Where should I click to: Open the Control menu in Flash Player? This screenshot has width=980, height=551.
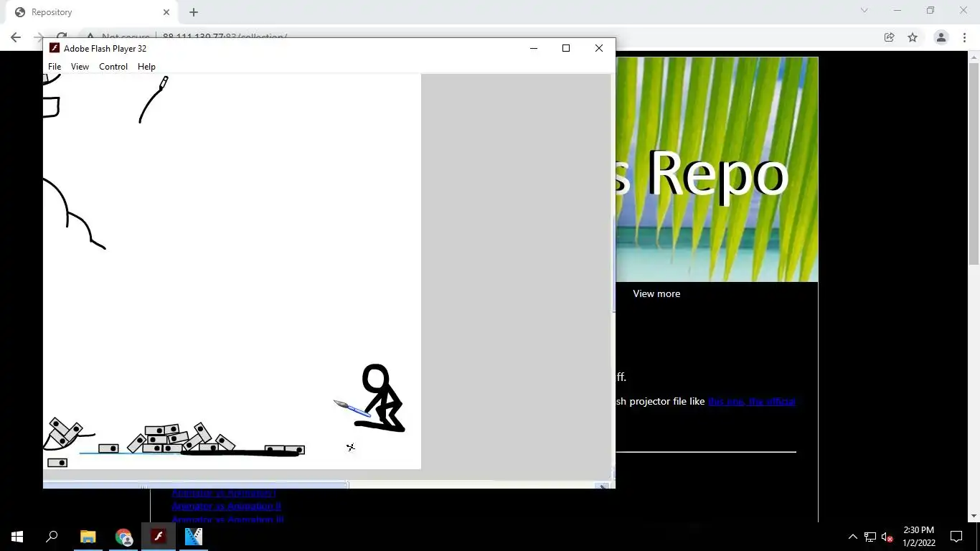(x=113, y=67)
